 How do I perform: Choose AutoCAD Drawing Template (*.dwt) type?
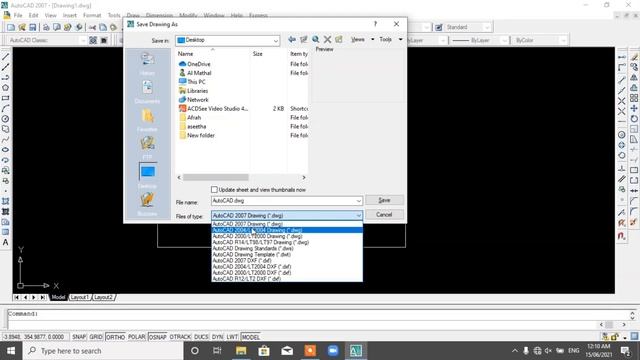[x=287, y=254]
